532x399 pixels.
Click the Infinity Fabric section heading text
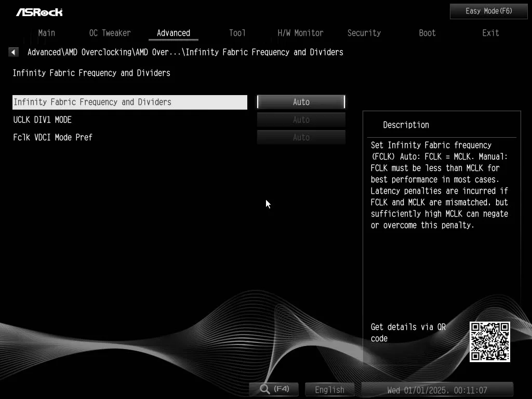[91, 73]
